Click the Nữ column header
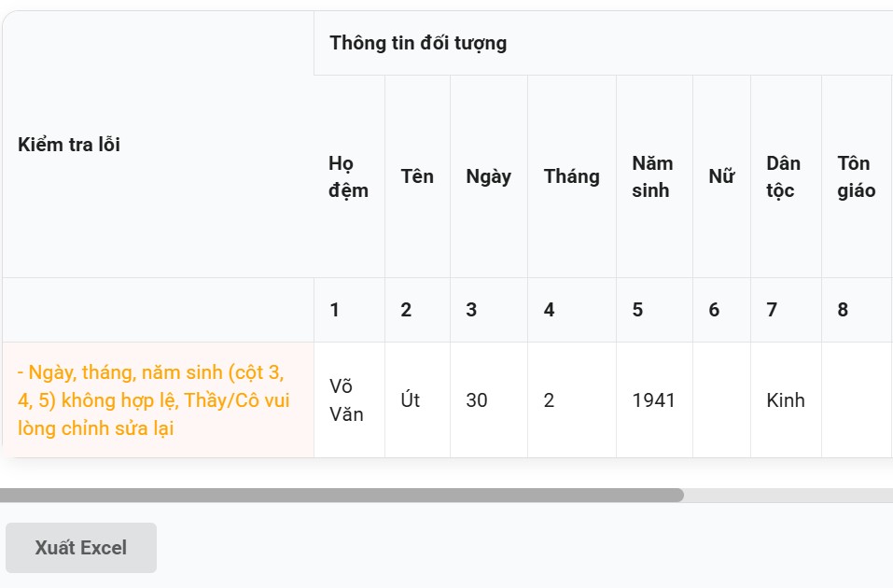The image size is (893, 588). [x=720, y=176]
